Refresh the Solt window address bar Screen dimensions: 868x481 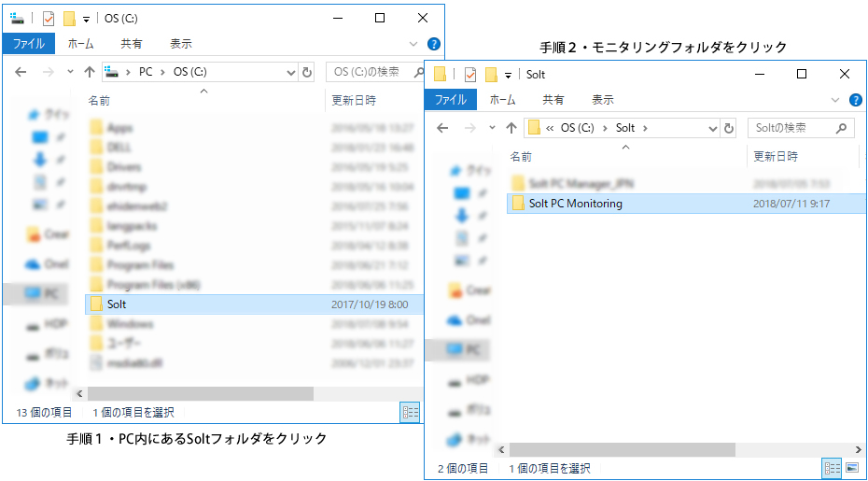[x=729, y=128]
